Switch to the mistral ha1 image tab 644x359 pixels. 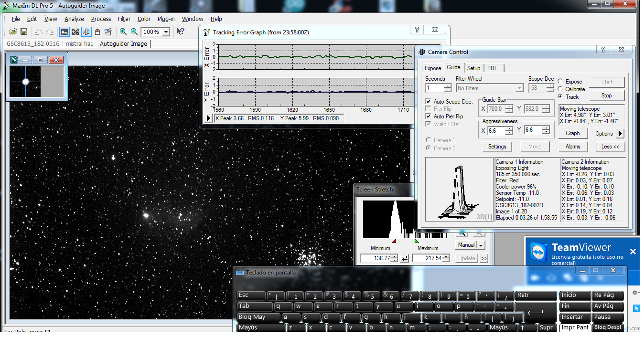[80, 44]
